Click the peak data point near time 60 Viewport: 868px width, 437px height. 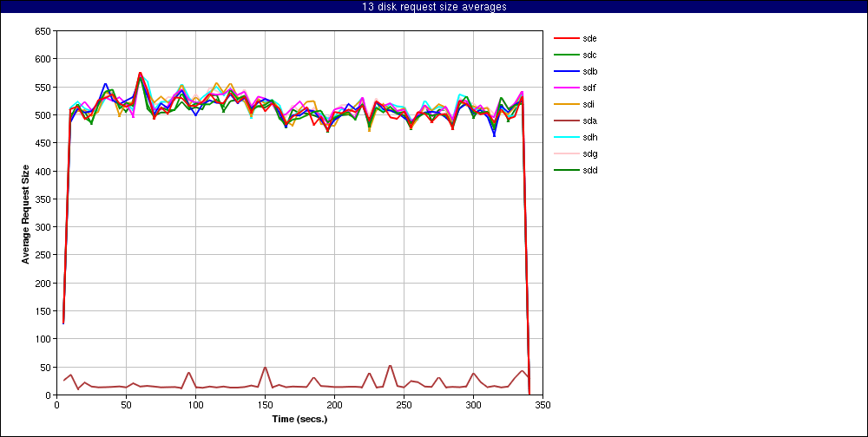coord(140,73)
